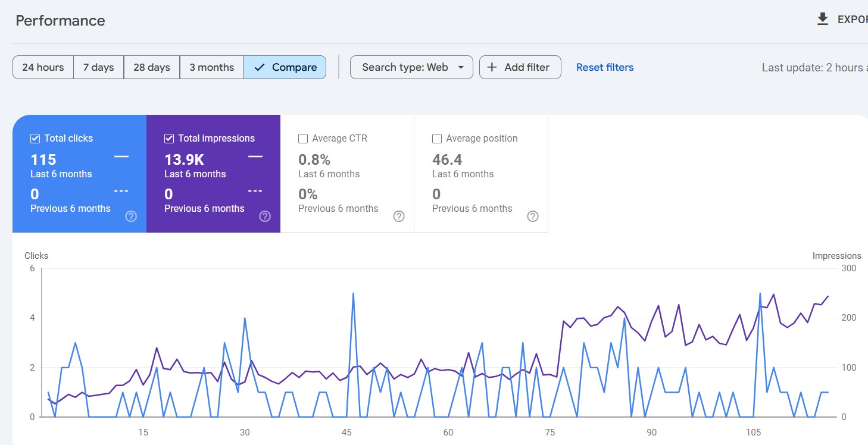Screen dimensions: 868x445
Task: Click the Search type dropdown arrow
Action: (461, 67)
